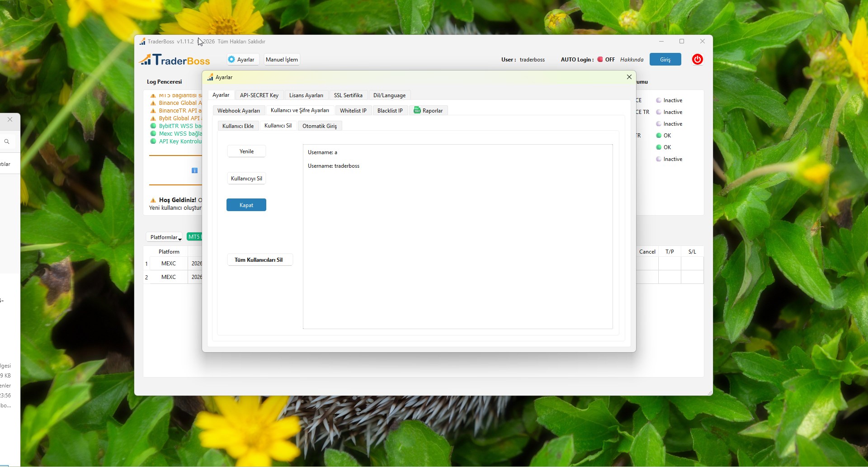Click the Log Penceresi heading

[164, 82]
